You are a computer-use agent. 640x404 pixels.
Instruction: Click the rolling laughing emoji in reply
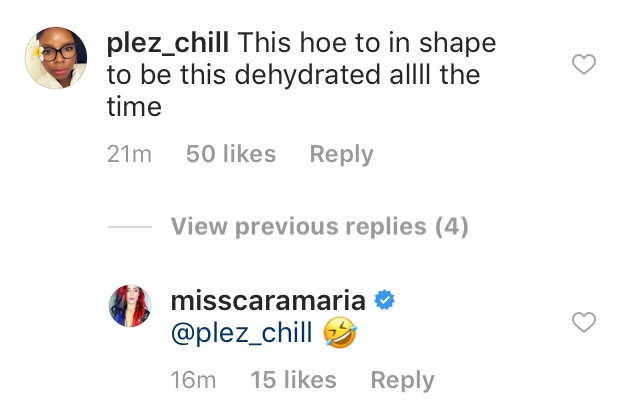tap(340, 333)
